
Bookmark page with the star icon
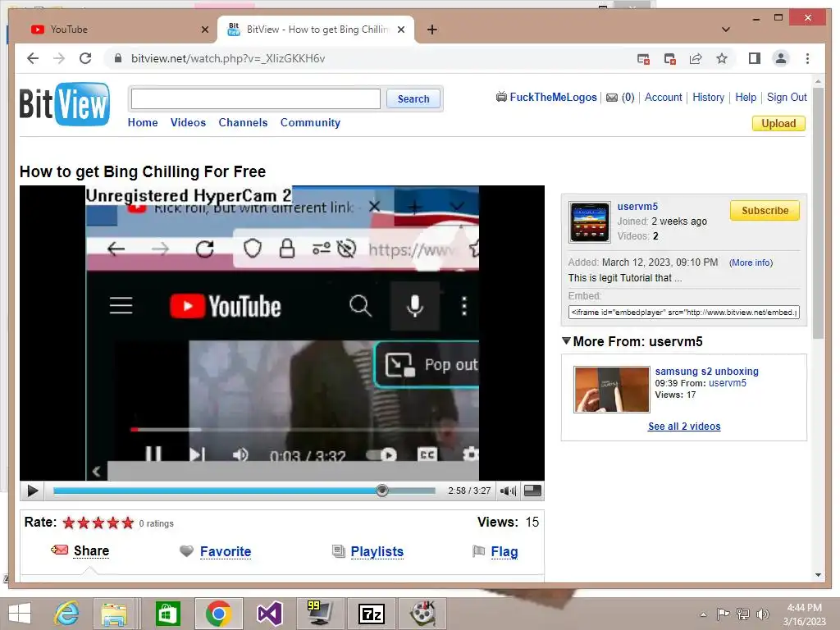(x=722, y=58)
